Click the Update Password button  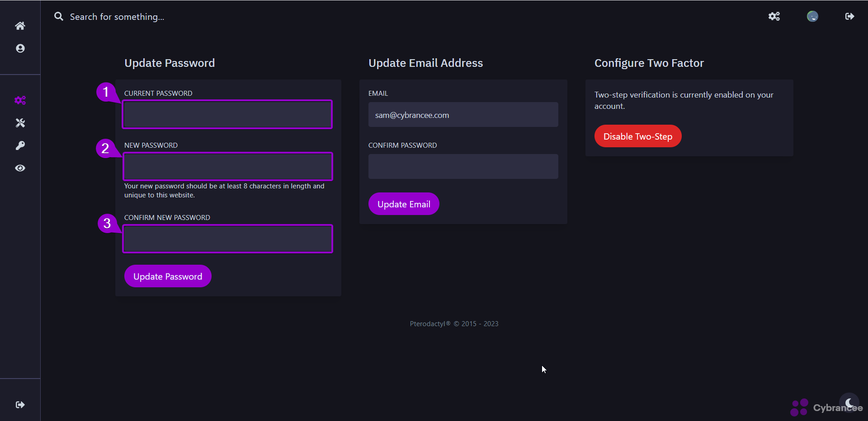pos(168,276)
